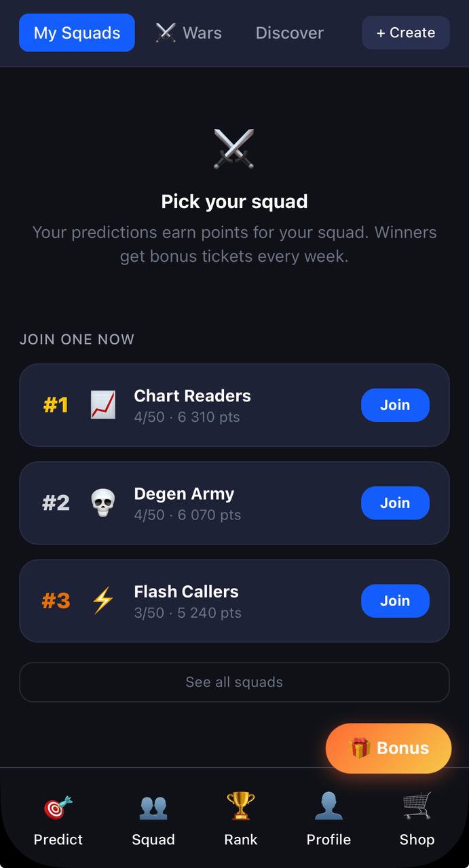
Task: Click the Degen Army skull icon
Action: pyautogui.click(x=103, y=503)
